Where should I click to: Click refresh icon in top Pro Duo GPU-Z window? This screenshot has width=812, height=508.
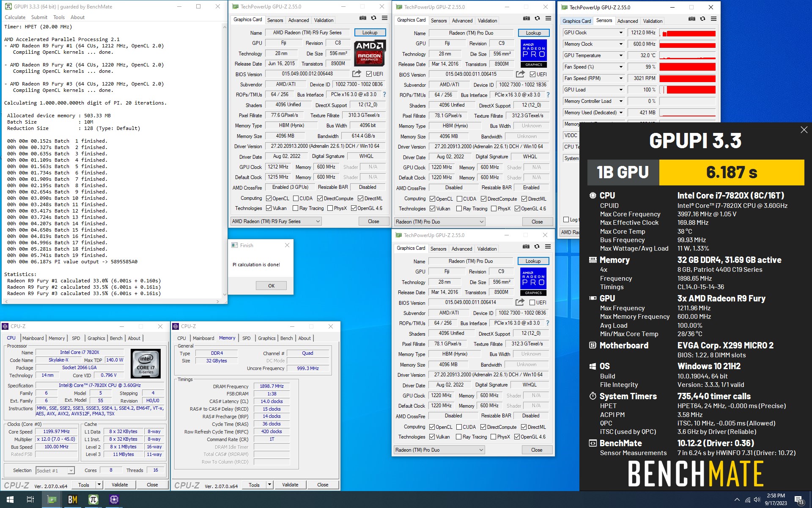[537, 19]
